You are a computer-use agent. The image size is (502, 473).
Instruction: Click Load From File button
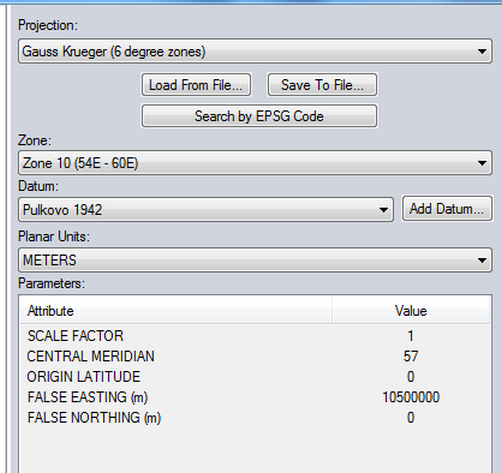click(196, 85)
